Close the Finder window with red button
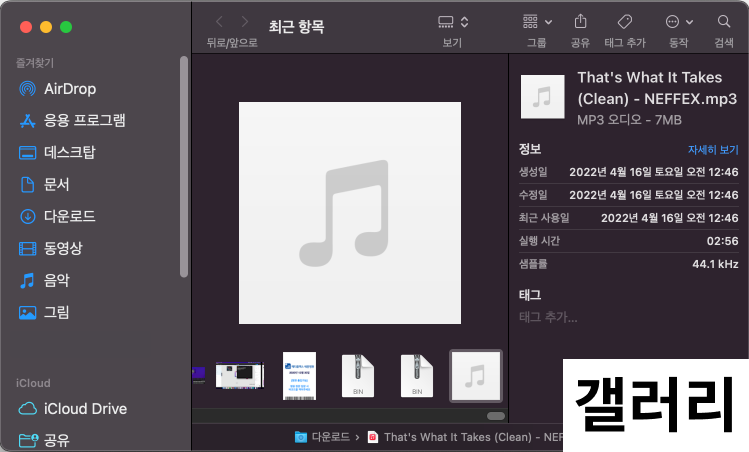 (x=26, y=27)
